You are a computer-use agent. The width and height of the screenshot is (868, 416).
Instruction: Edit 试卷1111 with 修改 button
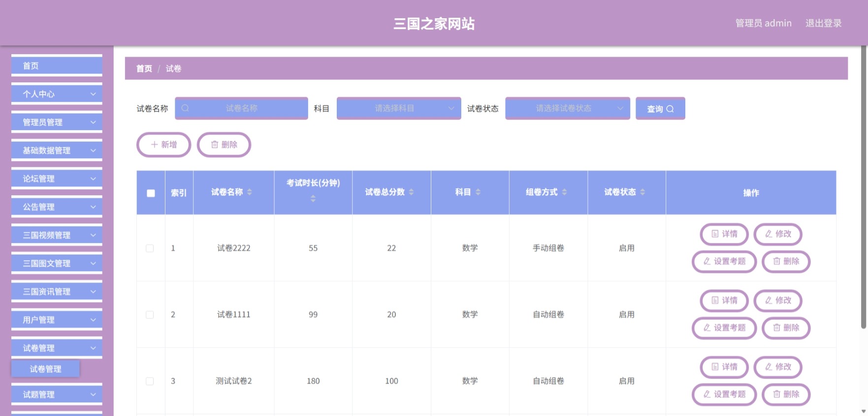coord(778,301)
